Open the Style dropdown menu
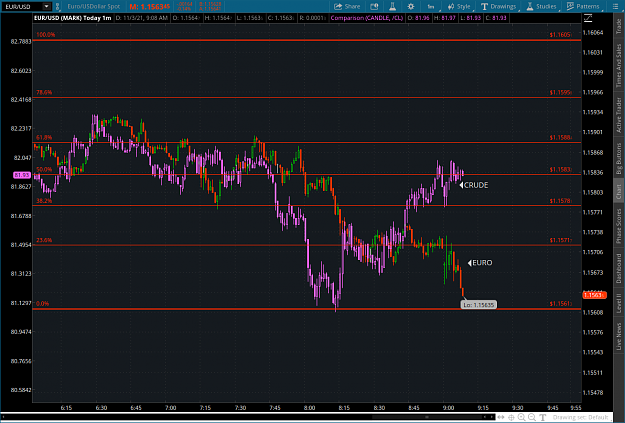Image resolution: width=625 pixels, height=423 pixels. pos(459,6)
